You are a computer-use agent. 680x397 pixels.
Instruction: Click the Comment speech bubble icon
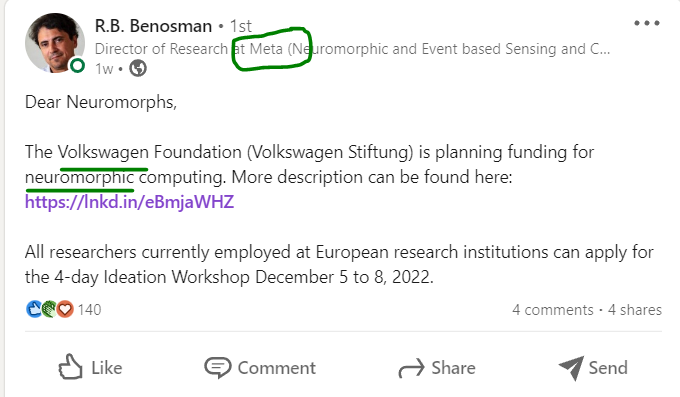(217, 367)
